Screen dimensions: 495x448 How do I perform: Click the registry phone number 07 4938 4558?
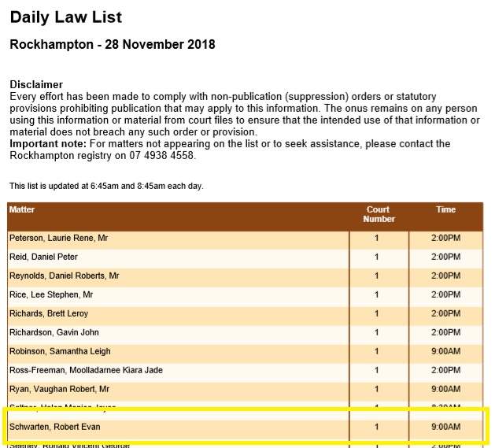161,155
